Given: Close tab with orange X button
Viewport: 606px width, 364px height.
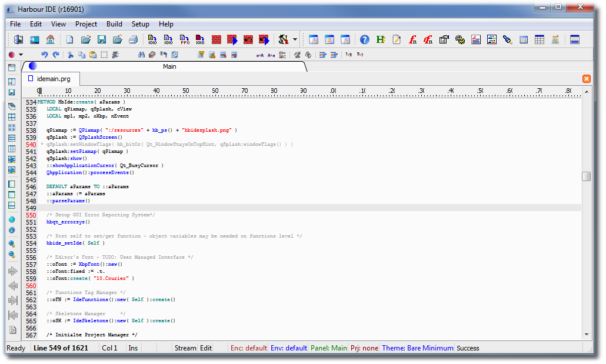Looking at the screenshot, I should point(587,79).
